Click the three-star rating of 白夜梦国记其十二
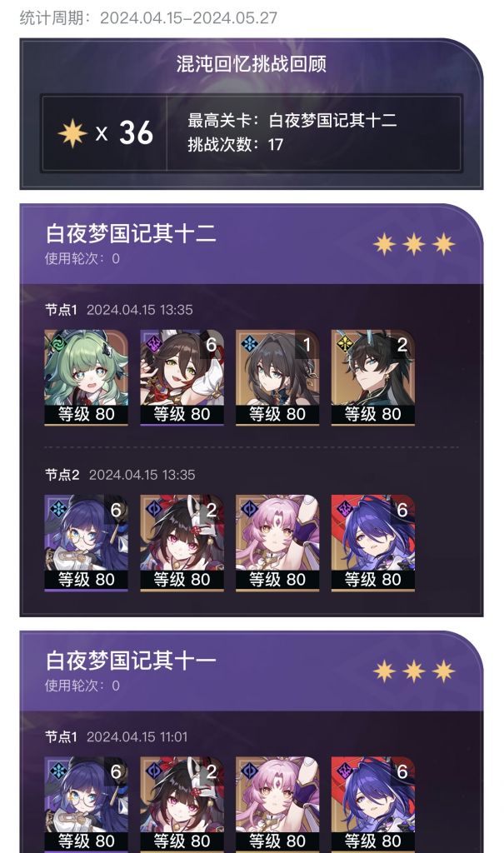 point(414,244)
